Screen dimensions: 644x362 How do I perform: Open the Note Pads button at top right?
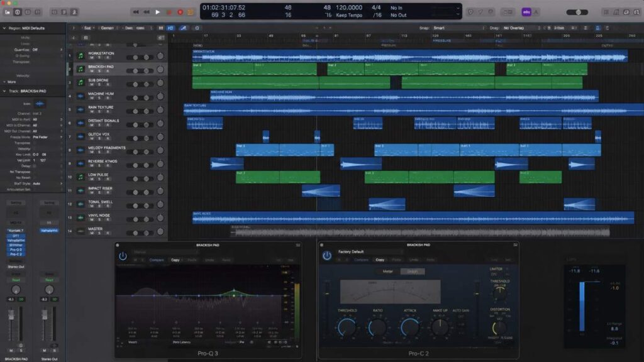click(x=616, y=12)
